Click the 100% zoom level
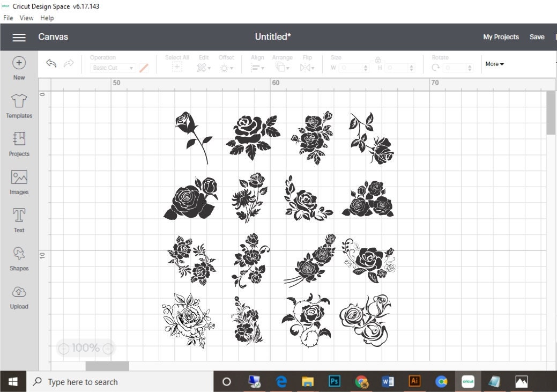Screen dimensions: 557x392 (x=86, y=348)
